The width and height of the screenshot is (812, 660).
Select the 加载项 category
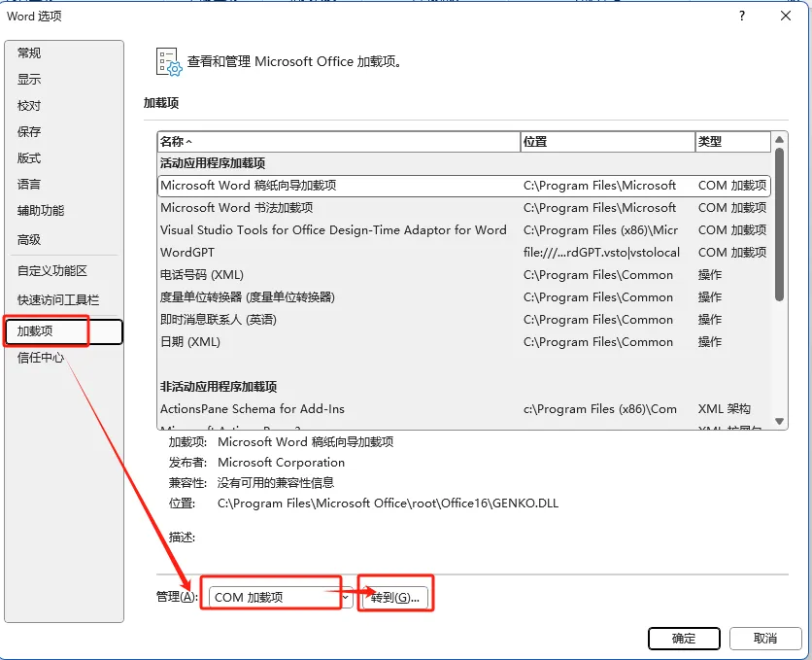click(x=64, y=331)
